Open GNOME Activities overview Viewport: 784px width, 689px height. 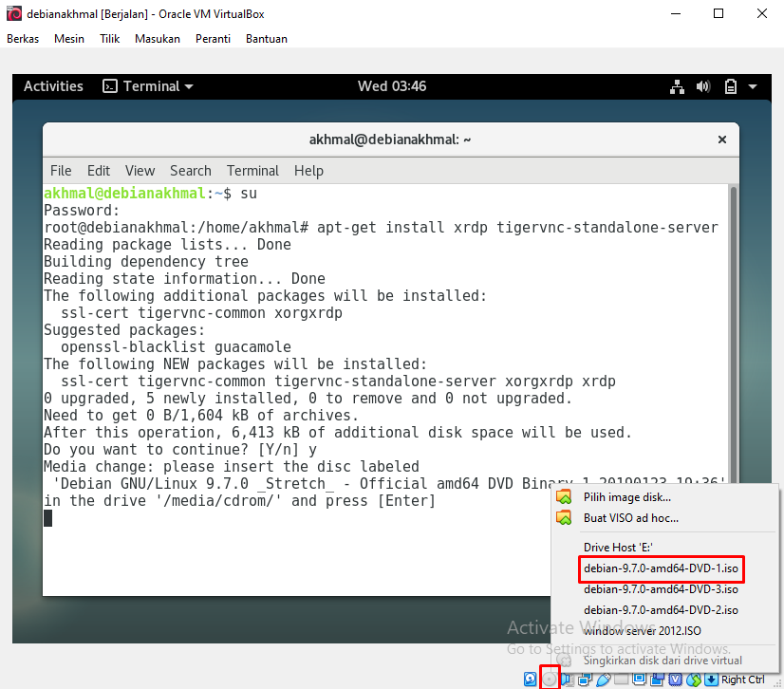[x=53, y=86]
